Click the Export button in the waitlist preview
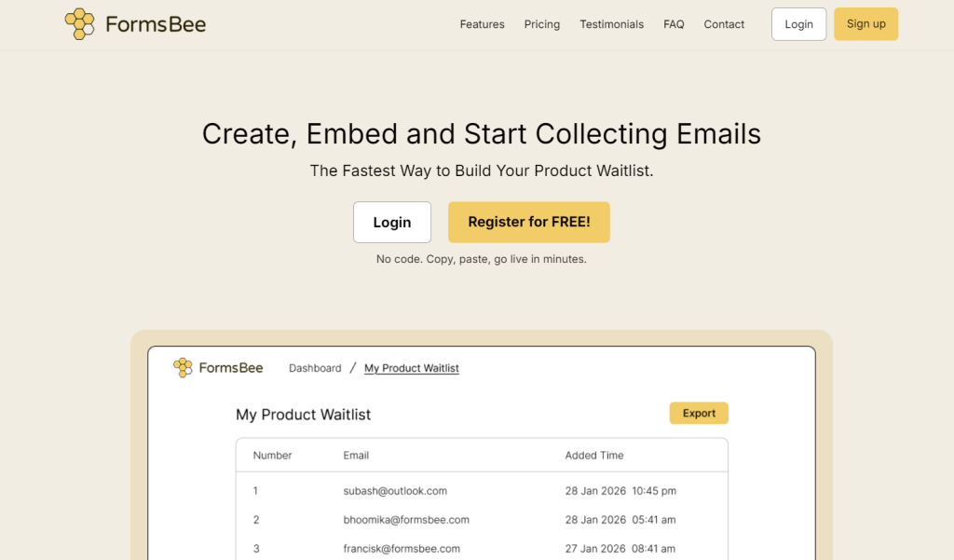954x560 pixels. coord(699,413)
